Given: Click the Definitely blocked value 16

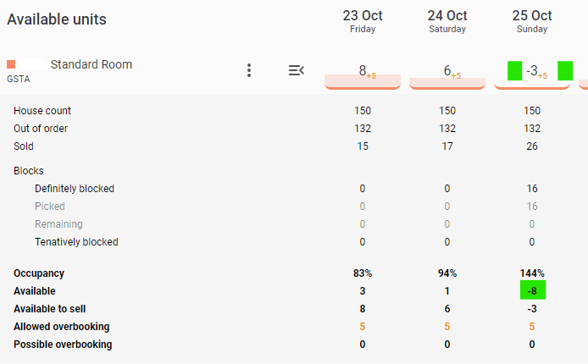Looking at the screenshot, I should tap(532, 189).
